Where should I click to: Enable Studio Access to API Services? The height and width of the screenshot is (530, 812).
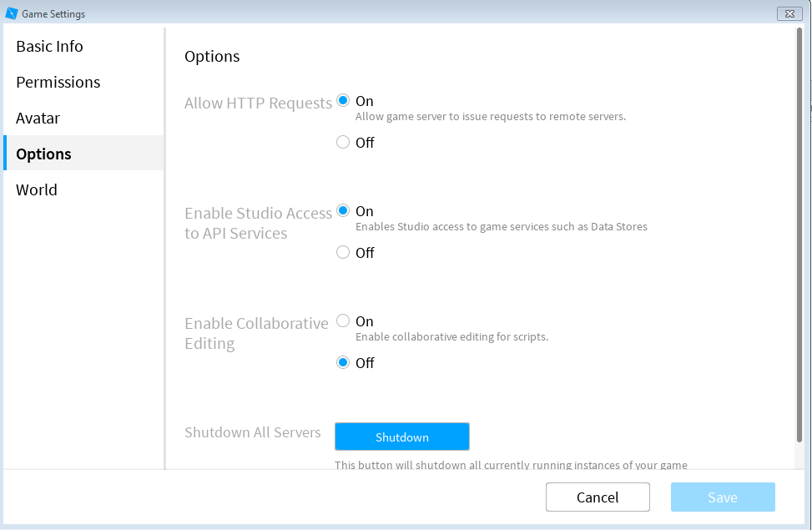[343, 211]
